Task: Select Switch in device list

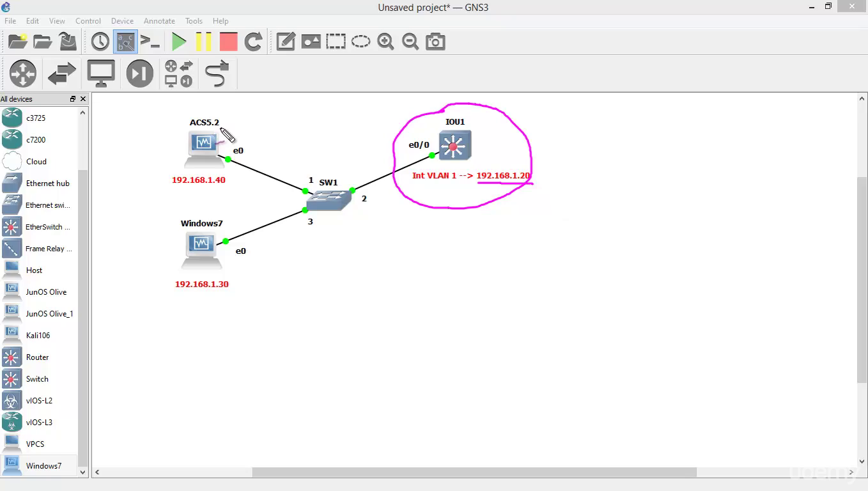Action: tap(39, 378)
